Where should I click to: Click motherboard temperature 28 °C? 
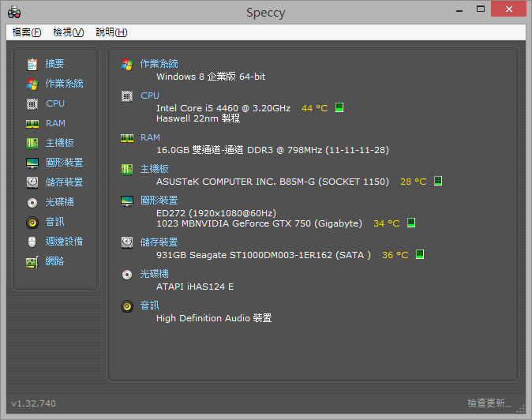coord(414,182)
